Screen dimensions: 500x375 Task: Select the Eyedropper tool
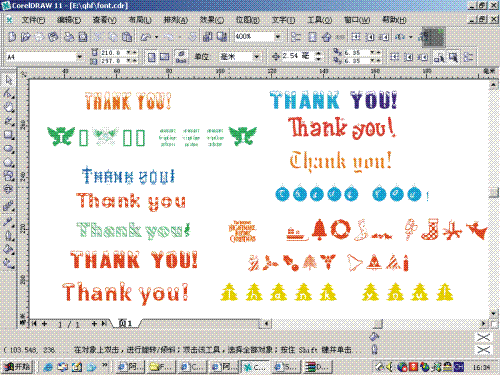pos(9,221)
